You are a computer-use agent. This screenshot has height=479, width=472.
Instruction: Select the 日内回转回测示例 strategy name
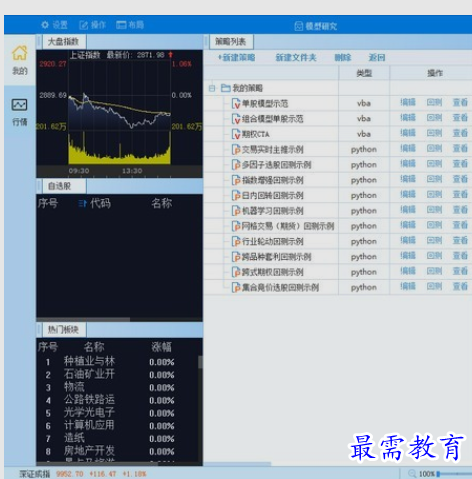pos(273,196)
